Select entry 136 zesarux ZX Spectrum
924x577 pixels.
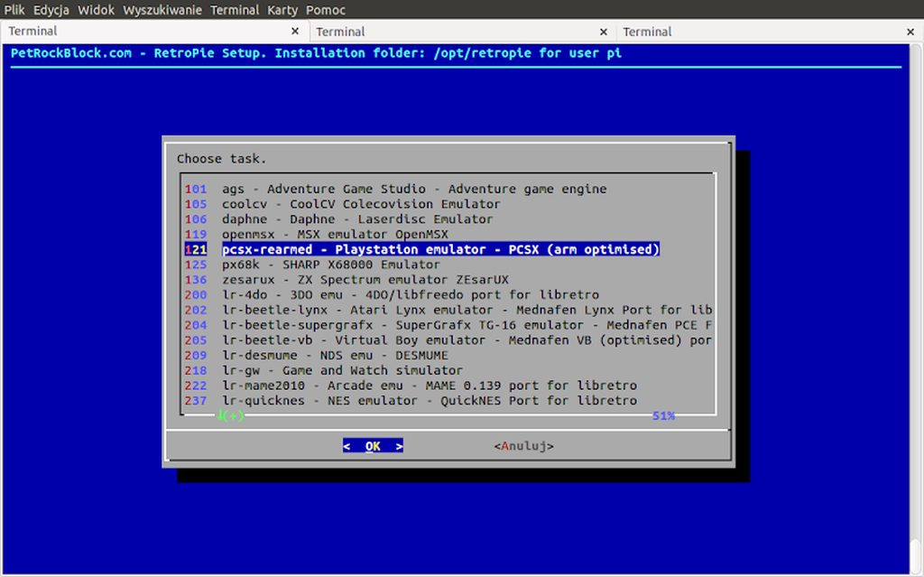(346, 280)
